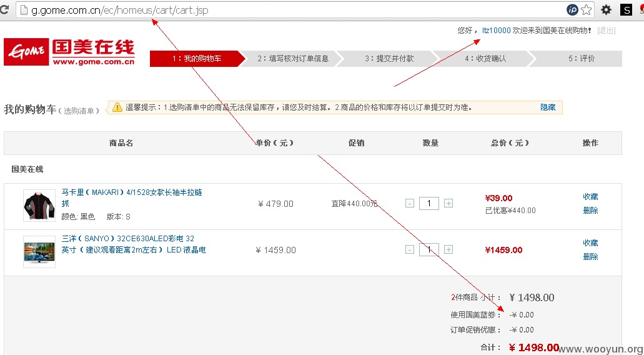Reload the page with the refresh icon
Viewport: 644px width, 355px height.
click(x=4, y=9)
